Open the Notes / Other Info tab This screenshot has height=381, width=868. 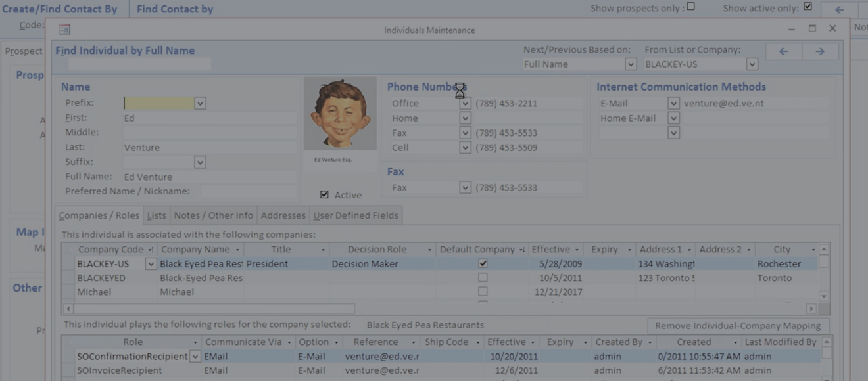coord(213,215)
